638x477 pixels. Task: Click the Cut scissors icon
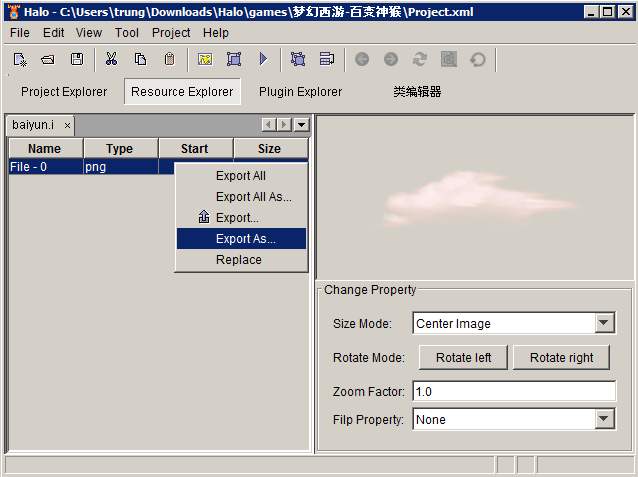[x=111, y=59]
